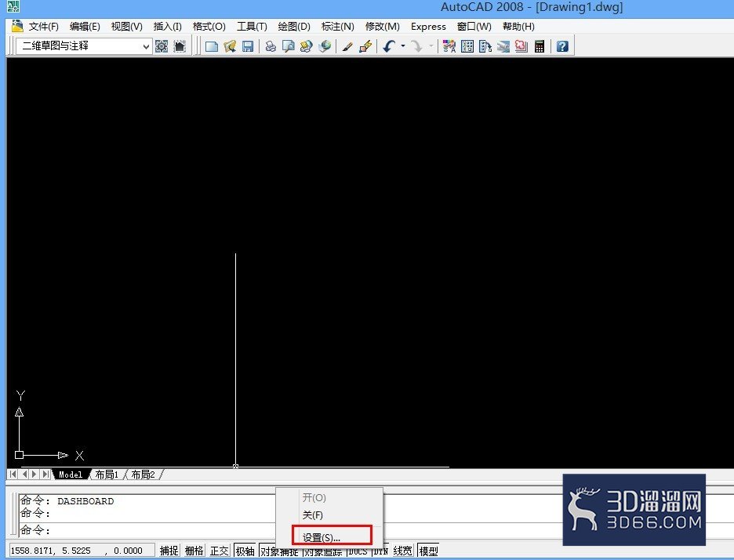The height and width of the screenshot is (560, 734).
Task: Open the Markup Set Manager icon
Action: [521, 46]
